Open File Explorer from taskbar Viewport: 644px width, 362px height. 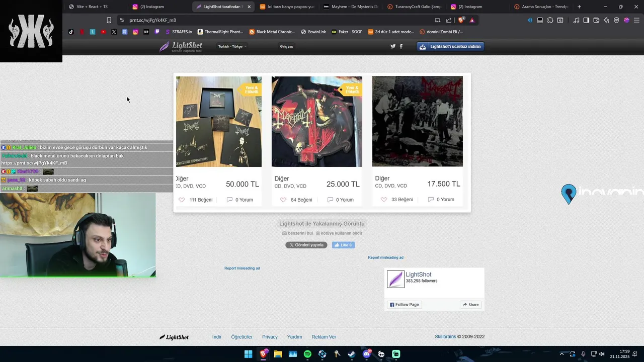point(278,354)
